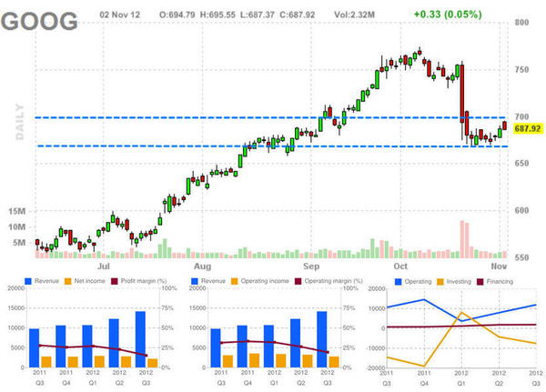Screen dimensions: 546x392
Task: Click the low price L:687.37
Action: (x=258, y=15)
